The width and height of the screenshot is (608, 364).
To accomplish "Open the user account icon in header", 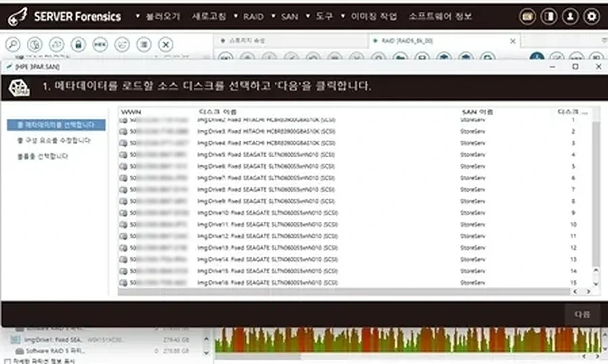I will point(570,16).
